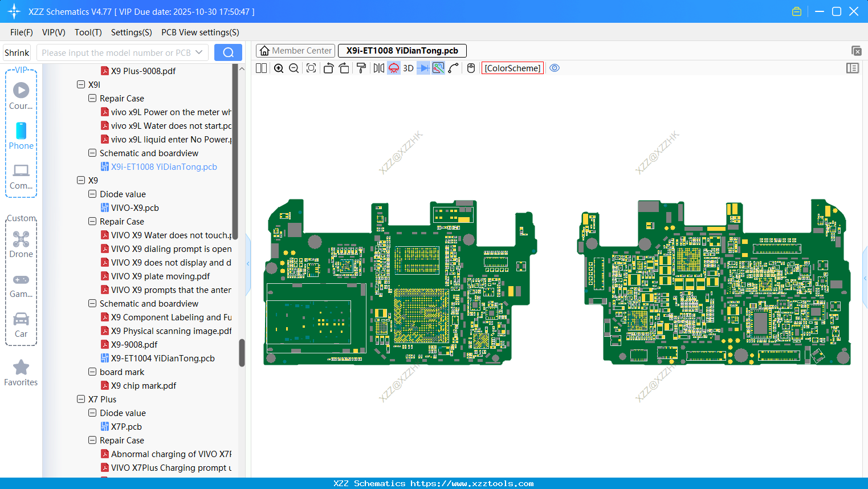Image resolution: width=868 pixels, height=489 pixels.
Task: Toggle the blue eye visibility icon
Action: click(x=555, y=68)
